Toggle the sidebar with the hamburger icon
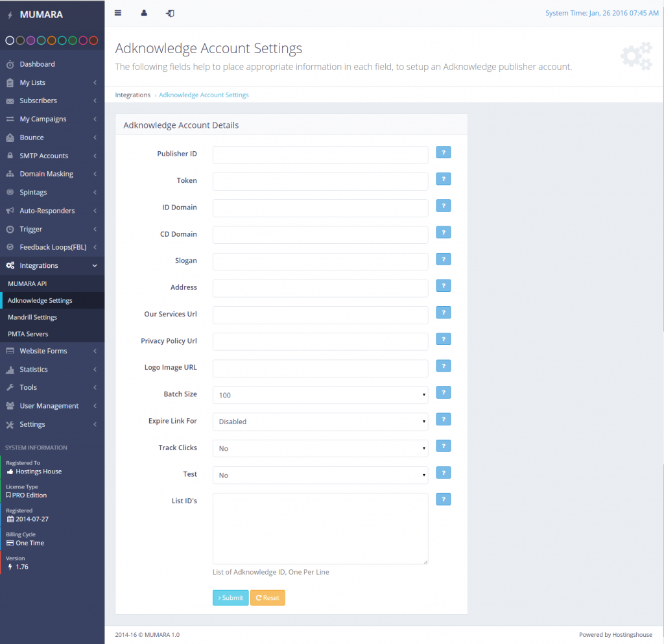The width and height of the screenshot is (664, 644). point(117,13)
